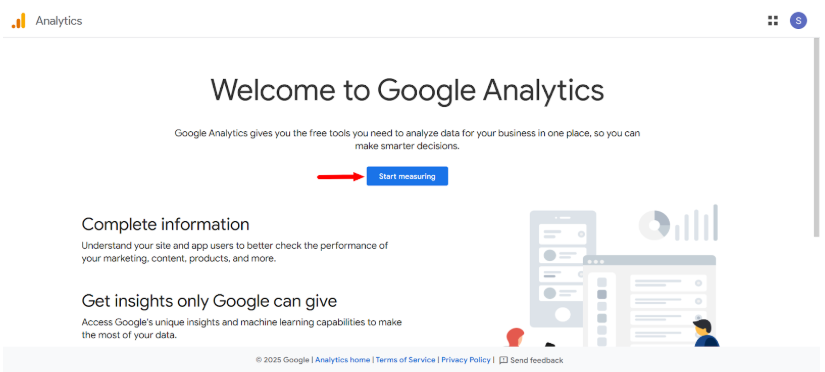Viewport: 825px width, 372px height.
Task: Click the Welcome to Google Analytics heading
Action: 407,90
